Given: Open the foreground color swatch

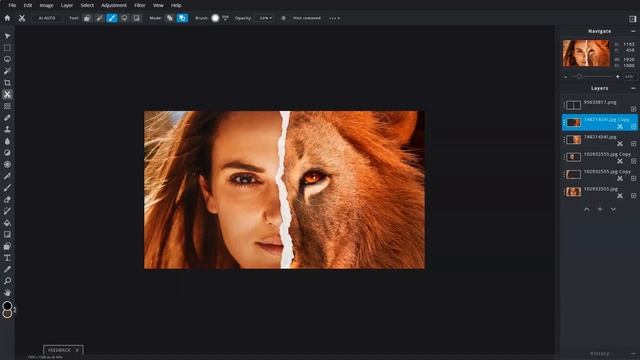Looking at the screenshot, I should (x=7, y=306).
